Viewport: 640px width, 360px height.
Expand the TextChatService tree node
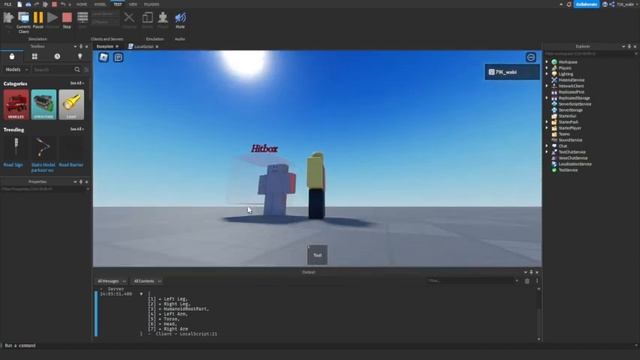click(547, 152)
